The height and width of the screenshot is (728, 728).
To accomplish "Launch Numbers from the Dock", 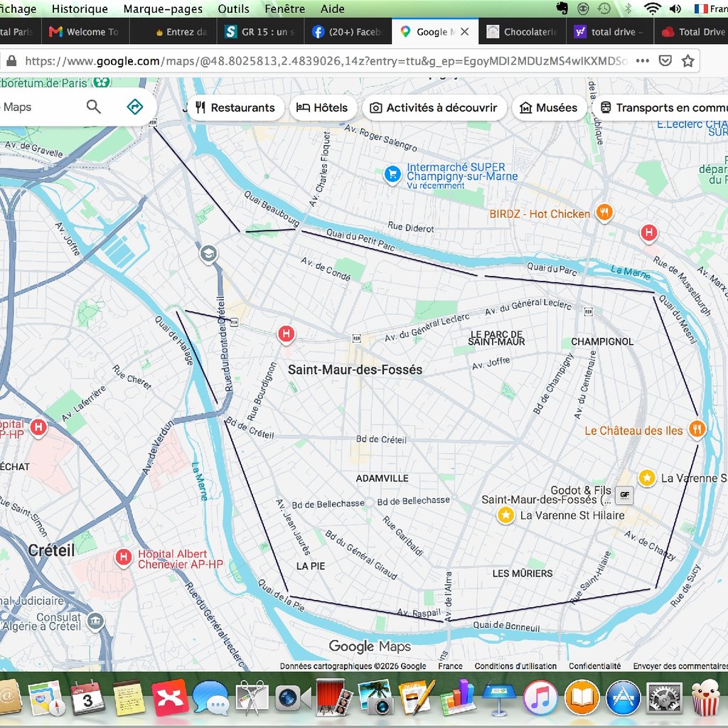I will [458, 698].
